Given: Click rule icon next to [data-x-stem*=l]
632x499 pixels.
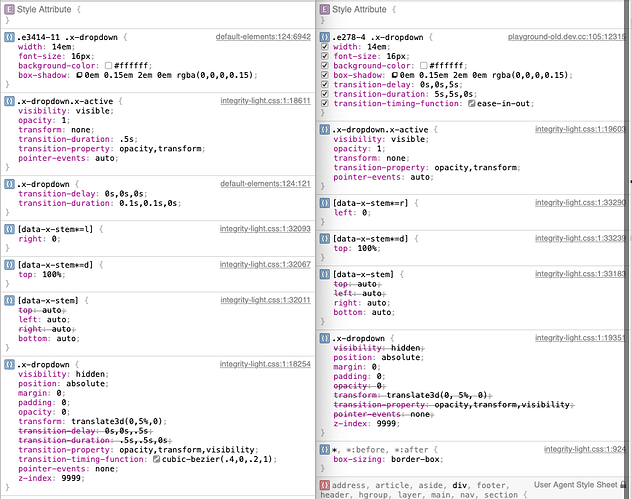Looking at the screenshot, I should (x=9, y=228).
